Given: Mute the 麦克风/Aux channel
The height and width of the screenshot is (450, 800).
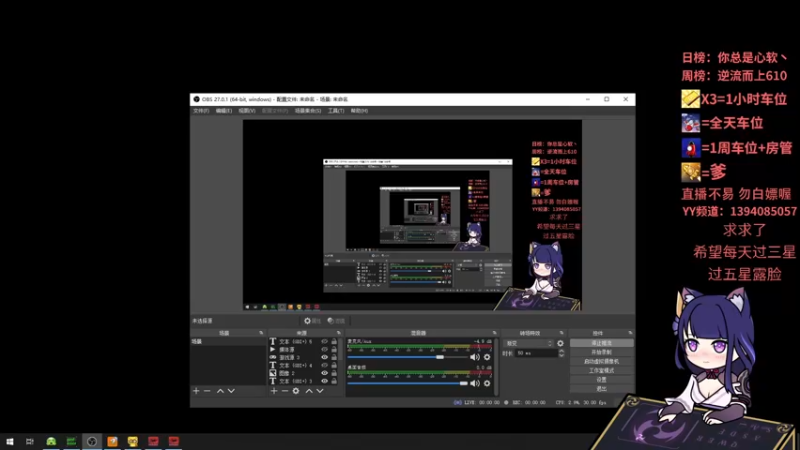Looking at the screenshot, I should (x=474, y=357).
